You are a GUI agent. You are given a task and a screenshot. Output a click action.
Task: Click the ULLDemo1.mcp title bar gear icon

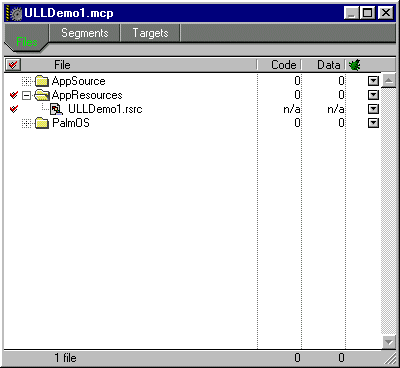click(x=14, y=13)
